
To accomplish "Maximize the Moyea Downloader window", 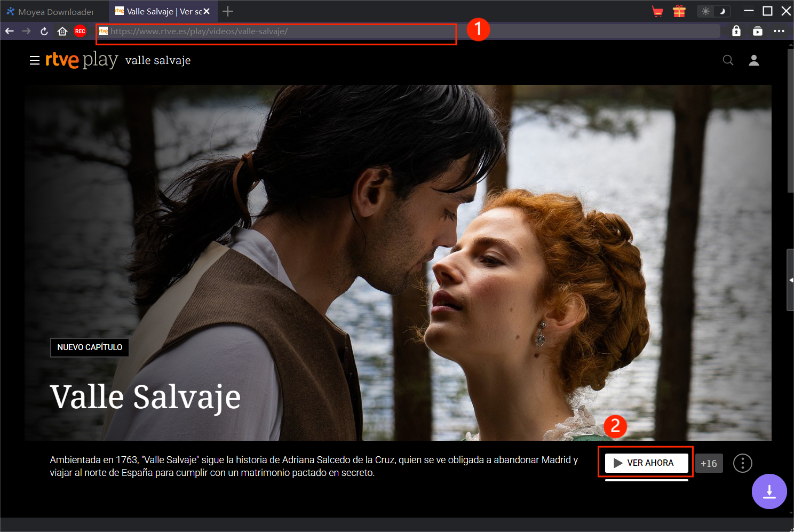I will coord(767,11).
